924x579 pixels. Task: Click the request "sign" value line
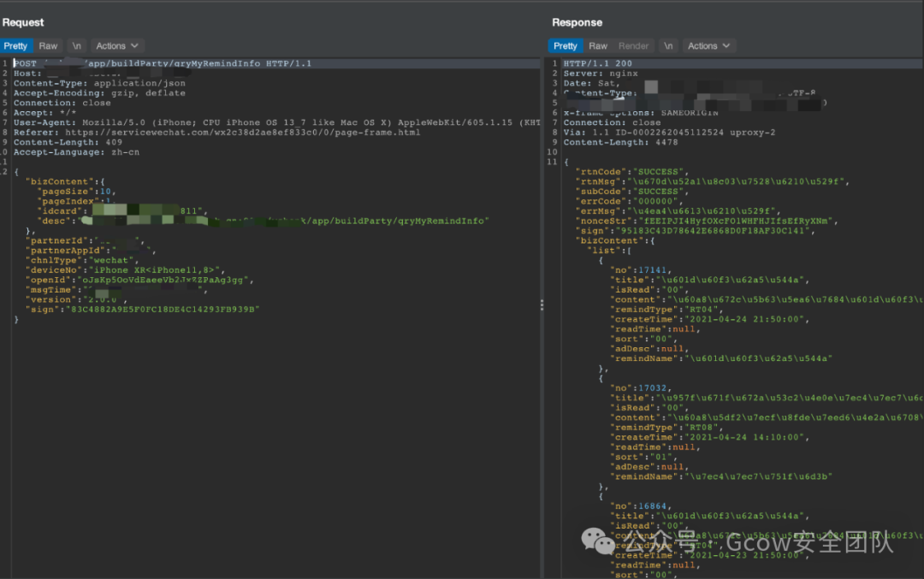pyautogui.click(x=143, y=310)
